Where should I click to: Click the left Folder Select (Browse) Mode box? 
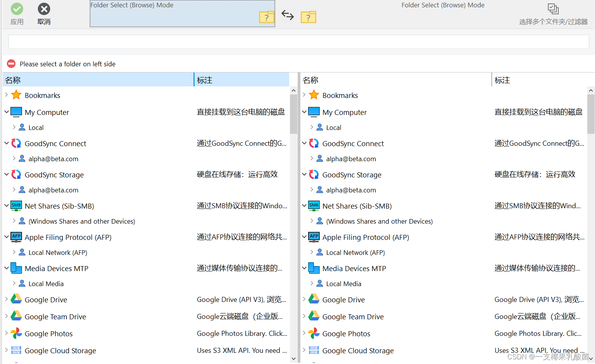point(182,14)
